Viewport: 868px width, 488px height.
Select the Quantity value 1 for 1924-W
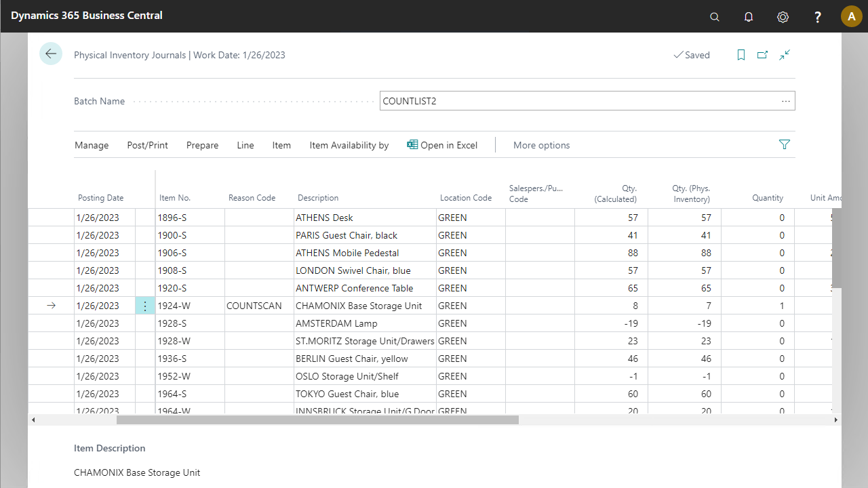[x=757, y=306]
